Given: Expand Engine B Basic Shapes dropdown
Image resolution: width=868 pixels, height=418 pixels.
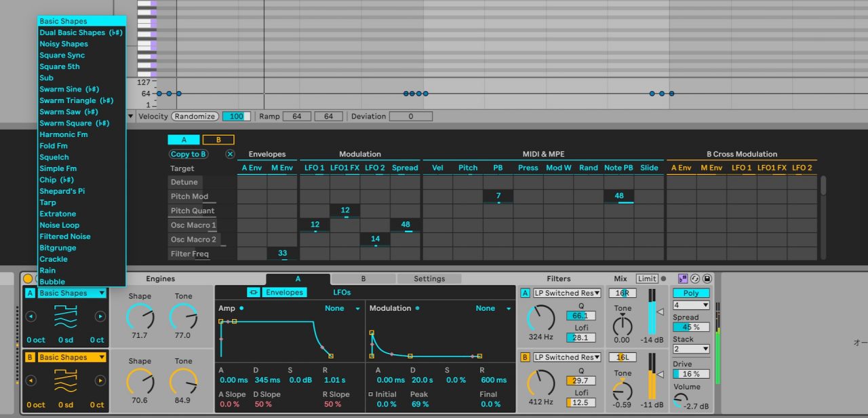Looking at the screenshot, I should pos(72,357).
